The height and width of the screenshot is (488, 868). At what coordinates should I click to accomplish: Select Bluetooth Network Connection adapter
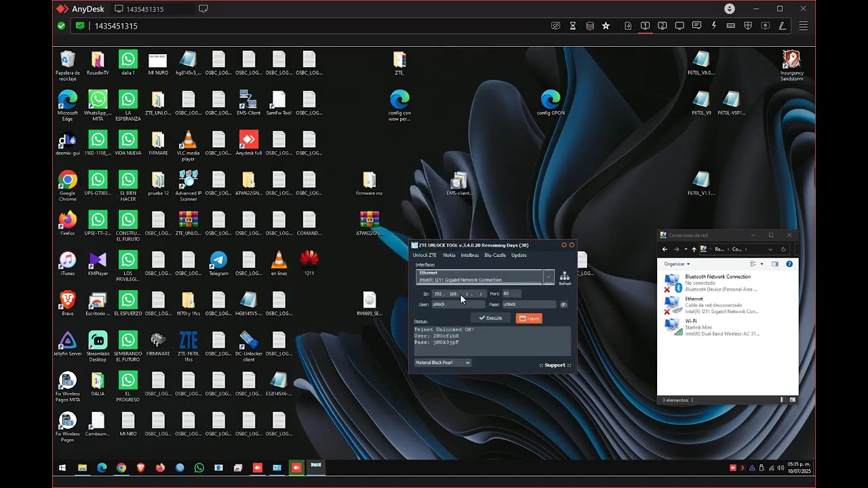(711, 283)
